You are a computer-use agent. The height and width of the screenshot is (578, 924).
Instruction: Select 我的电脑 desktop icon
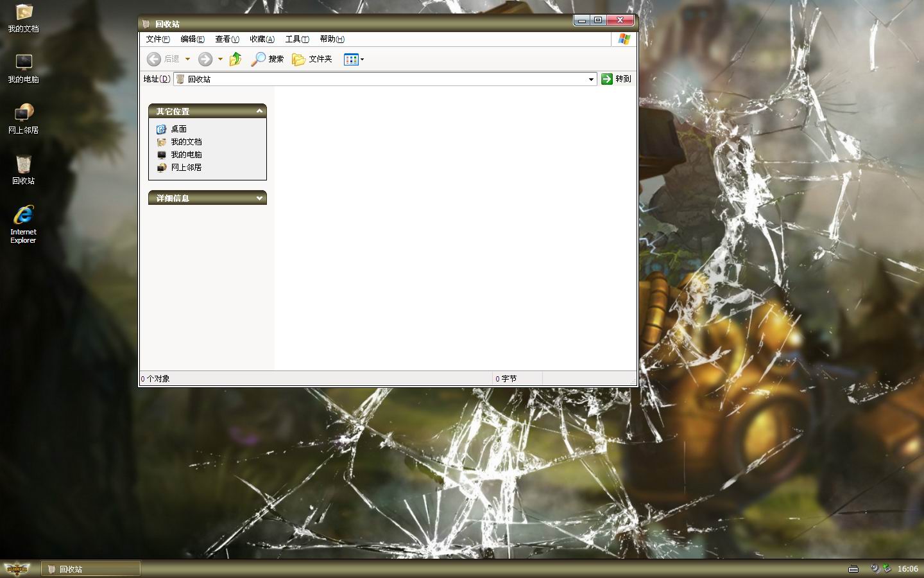coord(23,69)
